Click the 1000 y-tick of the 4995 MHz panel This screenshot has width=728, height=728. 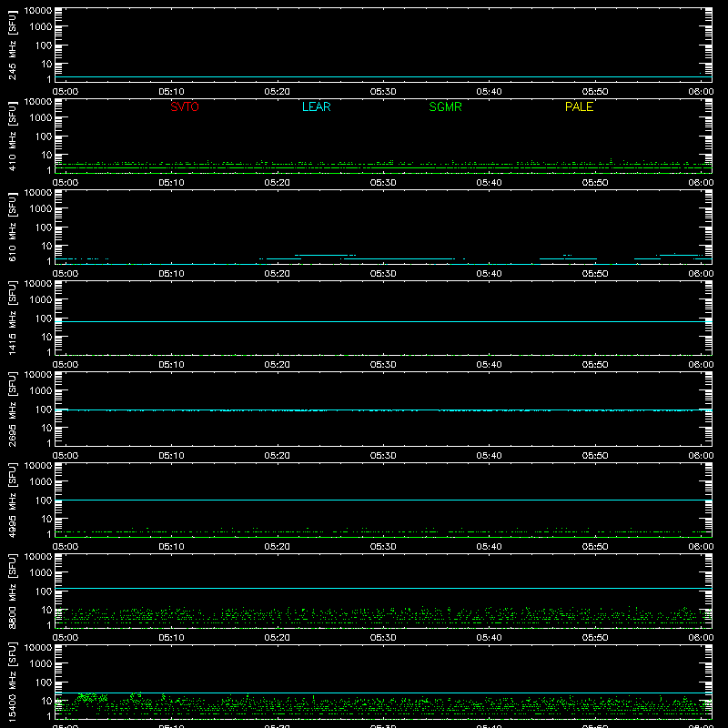[x=41, y=482]
